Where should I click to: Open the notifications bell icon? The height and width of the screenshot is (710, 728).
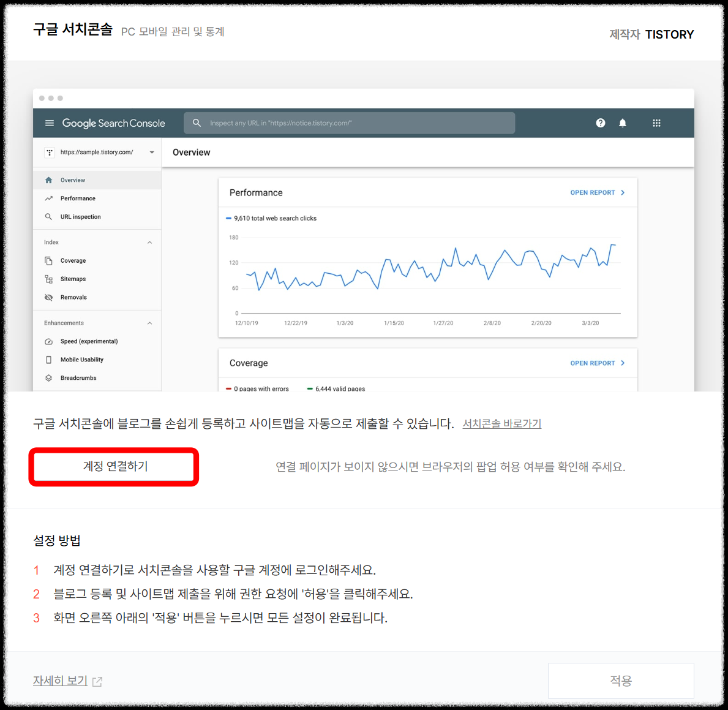(623, 123)
